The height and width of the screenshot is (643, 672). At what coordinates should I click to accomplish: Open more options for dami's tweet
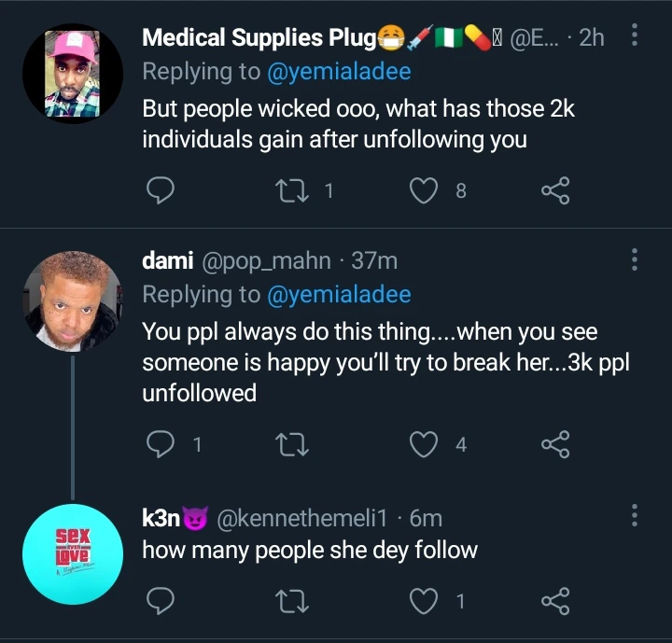(x=635, y=260)
